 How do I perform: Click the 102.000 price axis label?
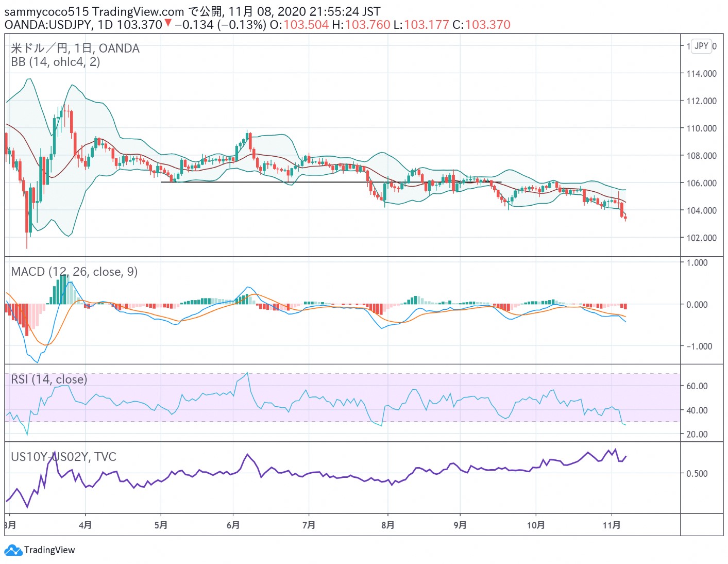point(701,238)
